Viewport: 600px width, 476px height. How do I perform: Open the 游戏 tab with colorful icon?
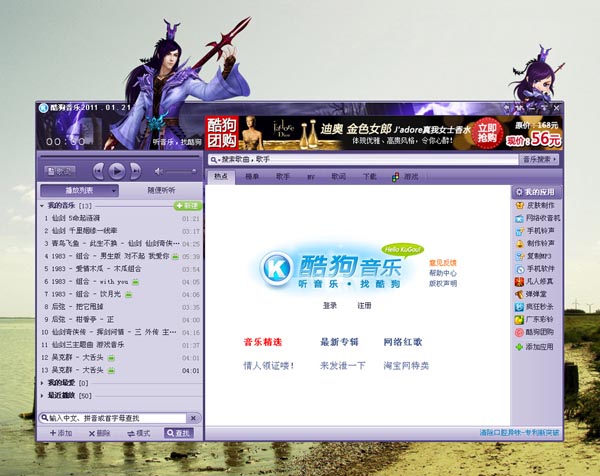[x=405, y=177]
